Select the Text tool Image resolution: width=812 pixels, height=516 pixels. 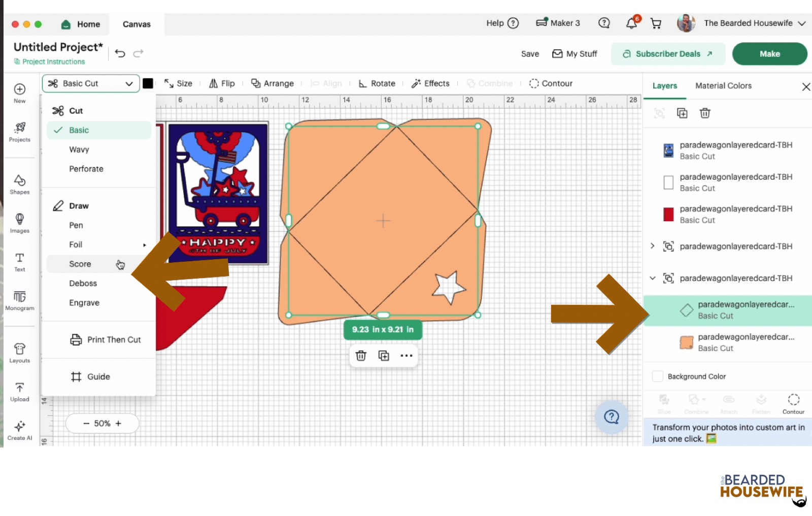coord(19,262)
